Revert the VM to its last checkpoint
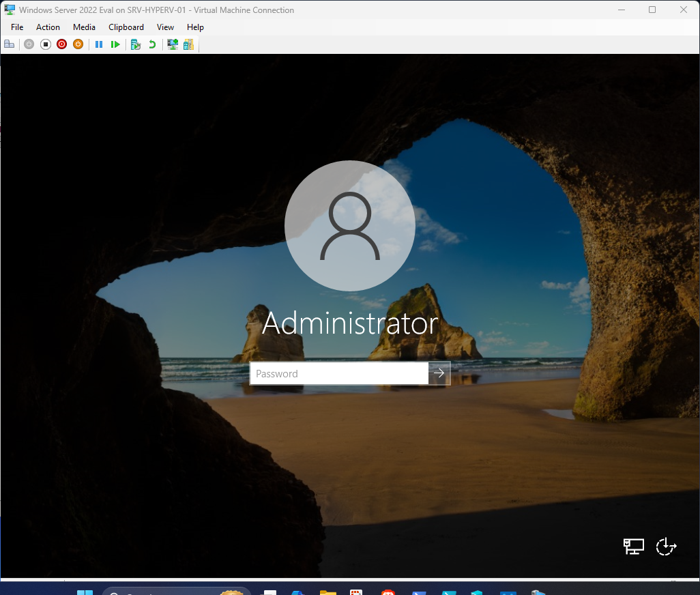Image resolution: width=700 pixels, height=595 pixels. (x=151, y=44)
